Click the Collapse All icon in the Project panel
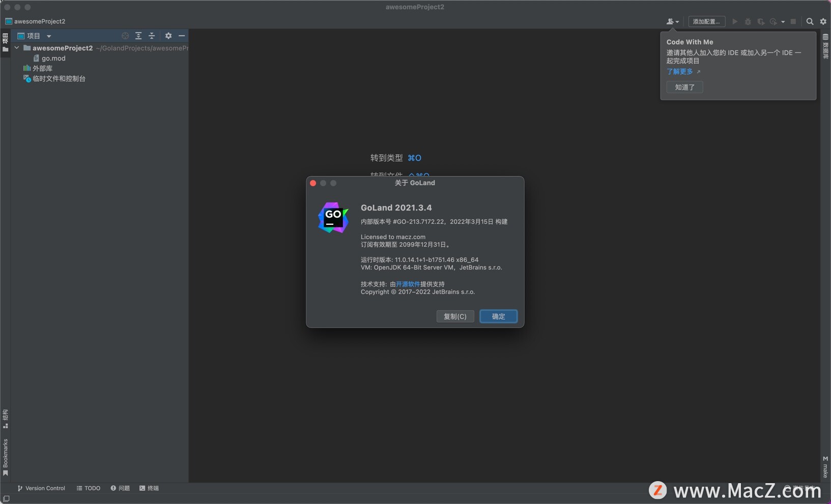The width and height of the screenshot is (831, 504). tap(152, 36)
